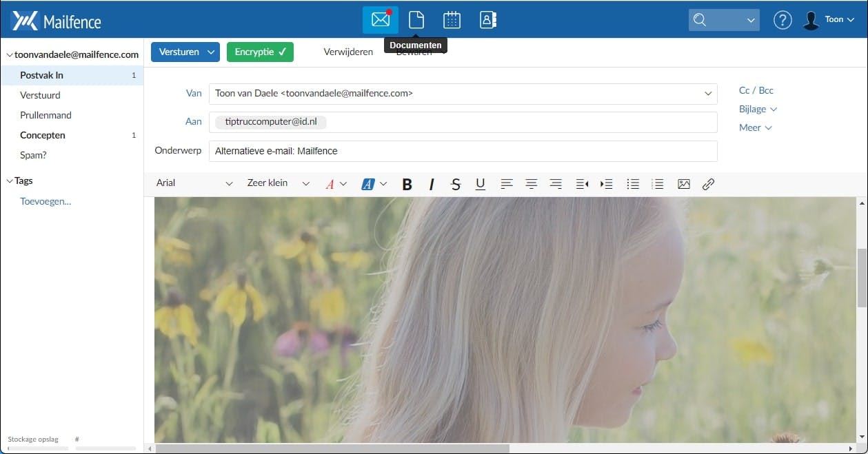Screen dimensions: 868x454
Task: Select the tiptruccomputer@id.nl recipient chip
Action: click(270, 122)
